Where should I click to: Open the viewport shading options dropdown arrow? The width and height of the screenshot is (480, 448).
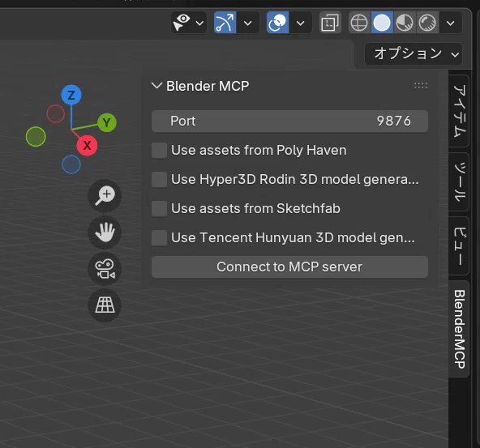pyautogui.click(x=450, y=23)
